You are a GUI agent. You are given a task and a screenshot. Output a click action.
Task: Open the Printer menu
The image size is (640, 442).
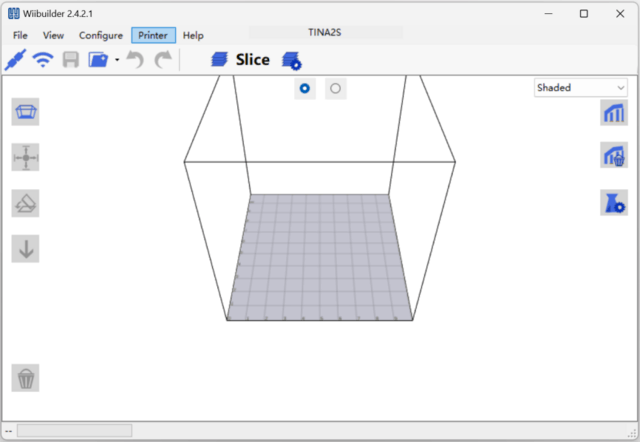(153, 36)
